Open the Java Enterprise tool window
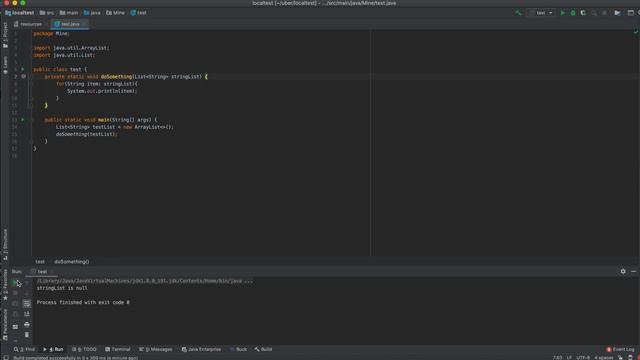 201,349
